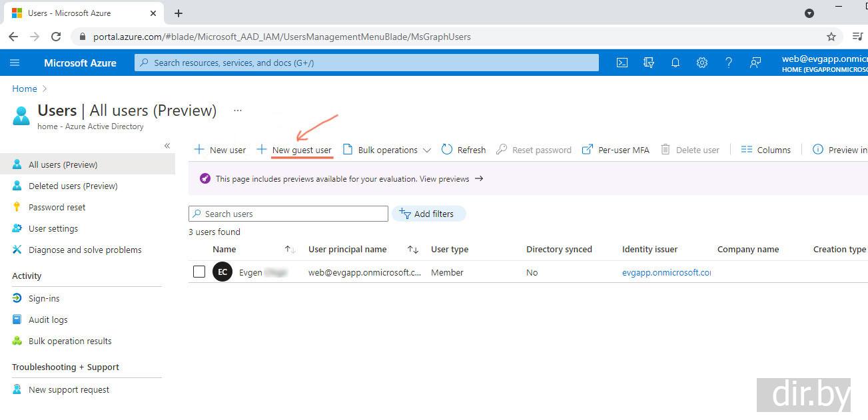Click New guest user button
The image size is (868, 420).
point(294,150)
